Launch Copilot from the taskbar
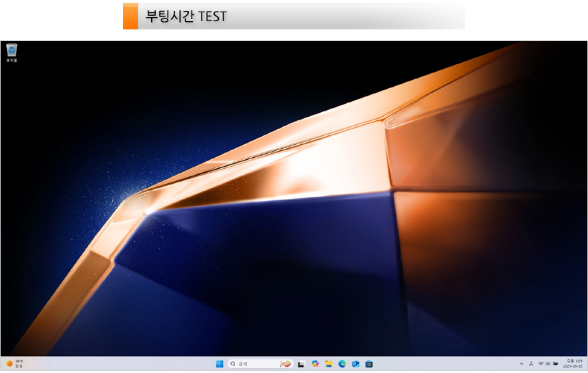The width and height of the screenshot is (588, 373). [315, 363]
